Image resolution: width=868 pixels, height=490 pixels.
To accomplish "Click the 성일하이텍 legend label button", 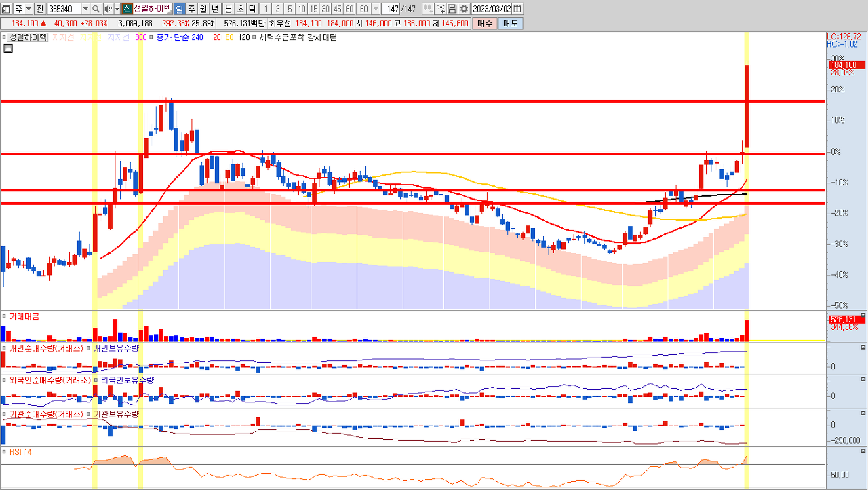I will 27,37.
